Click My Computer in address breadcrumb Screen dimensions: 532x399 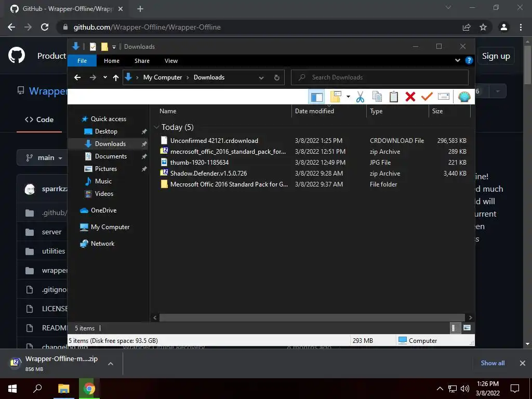coord(163,77)
